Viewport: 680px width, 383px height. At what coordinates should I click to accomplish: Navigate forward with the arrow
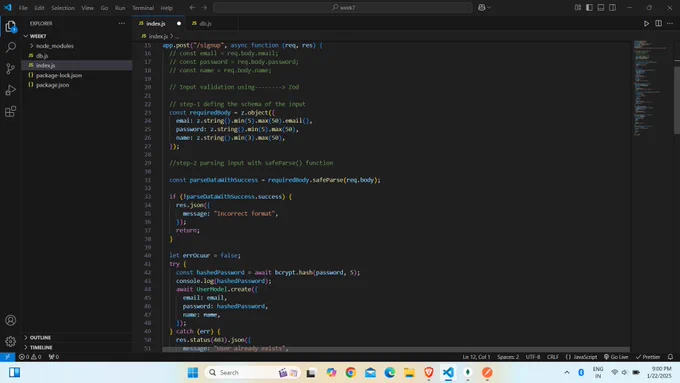(204, 7)
